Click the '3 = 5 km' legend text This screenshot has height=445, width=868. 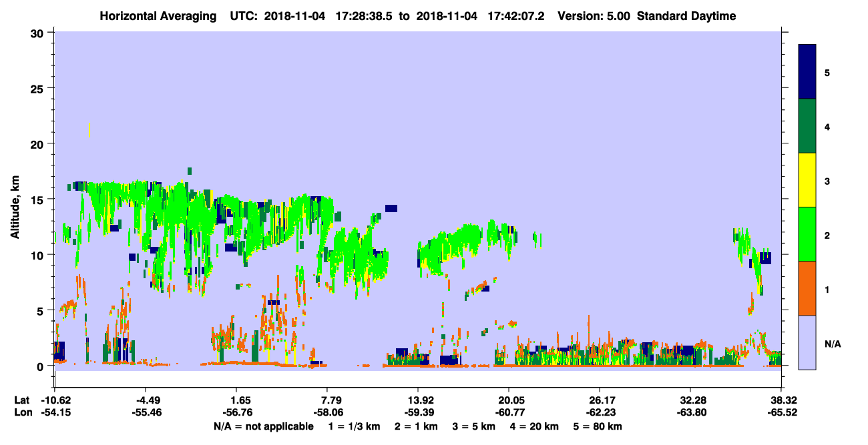coord(473,426)
